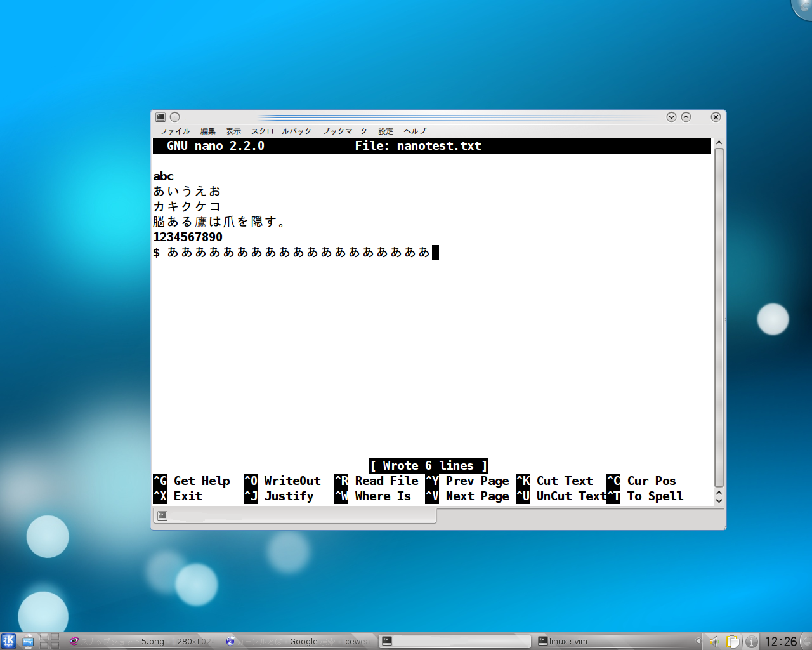This screenshot has height=650, width=812.
Task: Expand hidden system tray icons arrow
Action: tap(698, 641)
